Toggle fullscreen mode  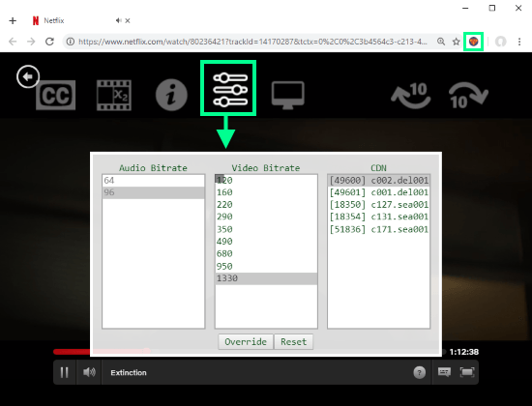[467, 372]
